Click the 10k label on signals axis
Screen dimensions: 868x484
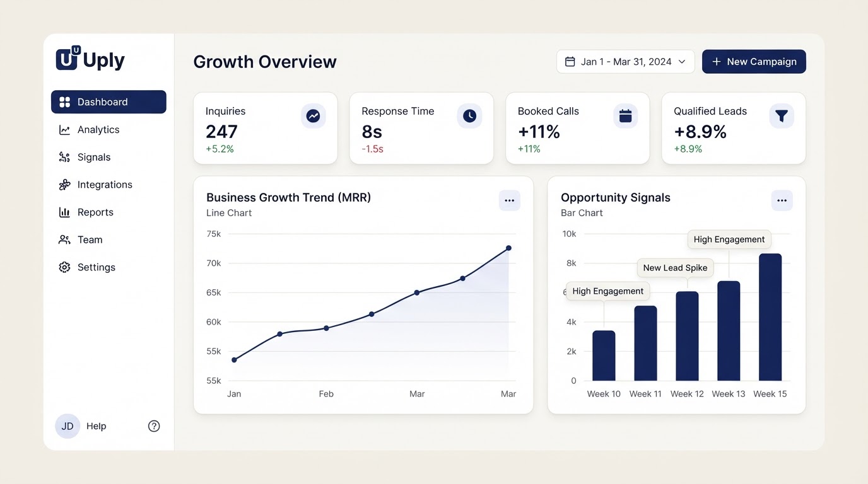(x=569, y=234)
